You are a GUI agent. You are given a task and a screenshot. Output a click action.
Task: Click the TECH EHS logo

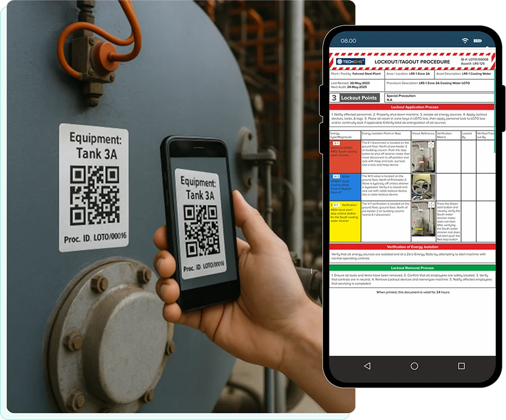point(350,62)
